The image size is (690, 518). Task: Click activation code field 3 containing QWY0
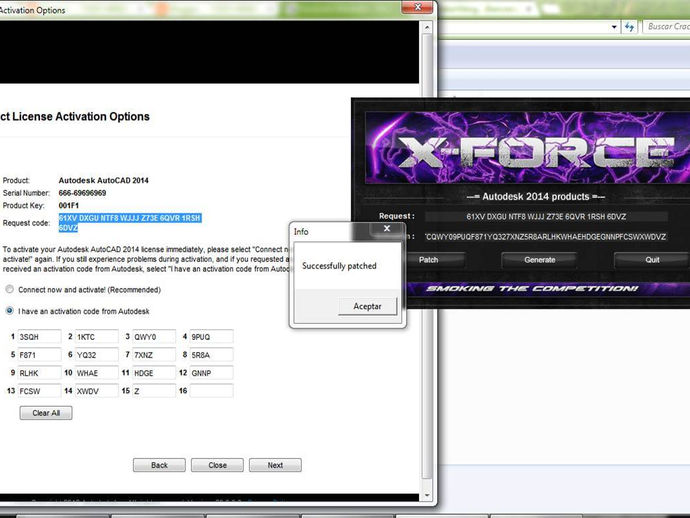154,337
